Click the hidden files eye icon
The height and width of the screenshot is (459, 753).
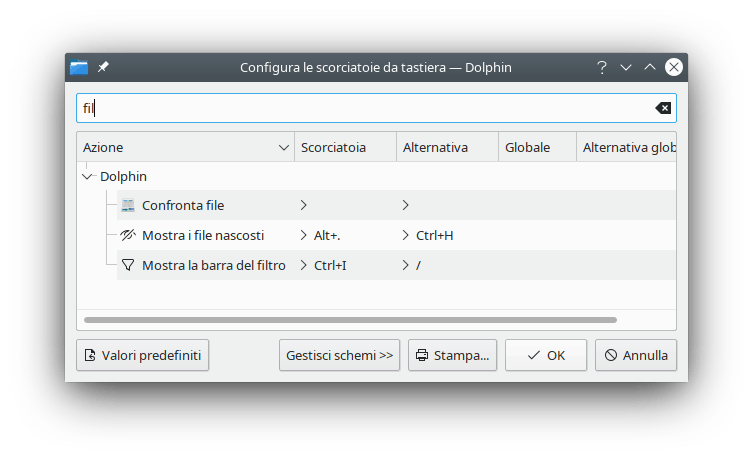(x=127, y=235)
